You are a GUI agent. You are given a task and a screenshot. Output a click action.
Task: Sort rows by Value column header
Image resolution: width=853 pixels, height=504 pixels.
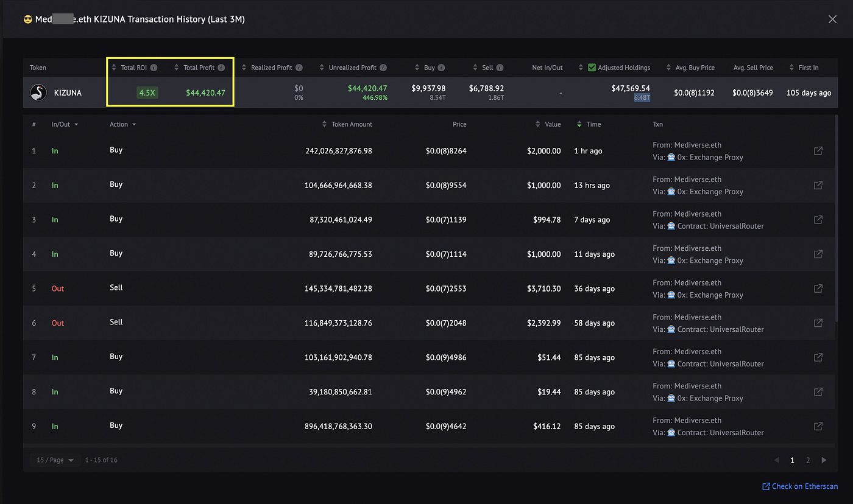[x=548, y=124]
